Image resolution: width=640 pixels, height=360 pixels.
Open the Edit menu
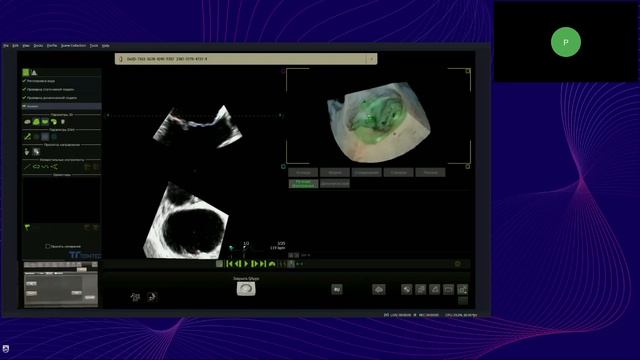[x=16, y=46]
